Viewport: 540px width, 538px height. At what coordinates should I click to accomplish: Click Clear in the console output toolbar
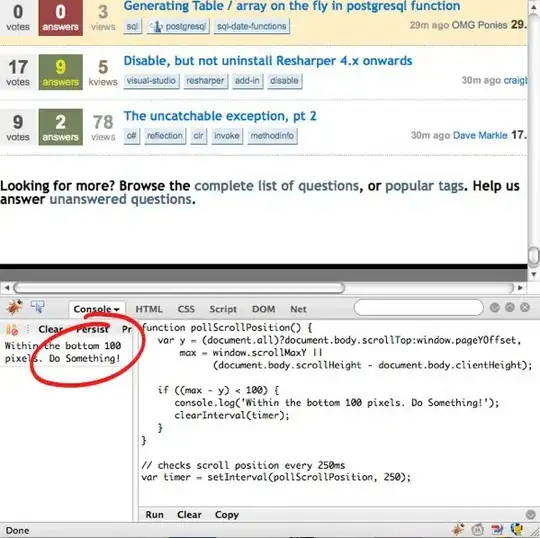pos(50,329)
